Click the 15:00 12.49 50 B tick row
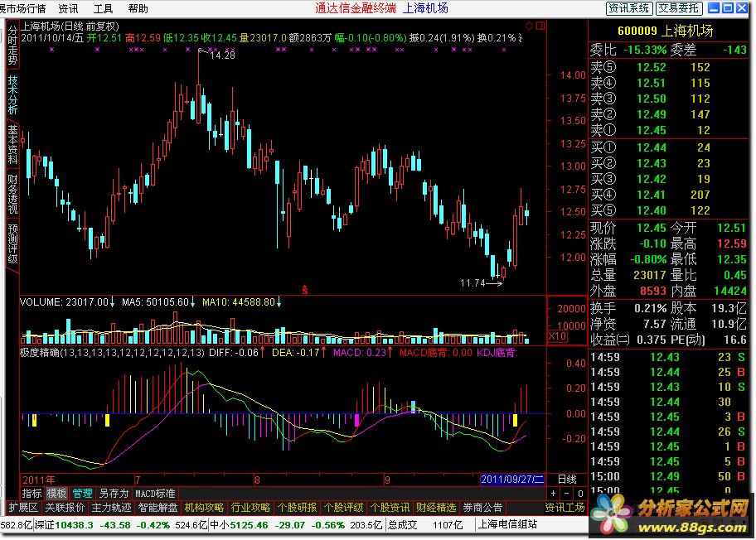Viewport: 756px width, 540px height. click(x=668, y=476)
